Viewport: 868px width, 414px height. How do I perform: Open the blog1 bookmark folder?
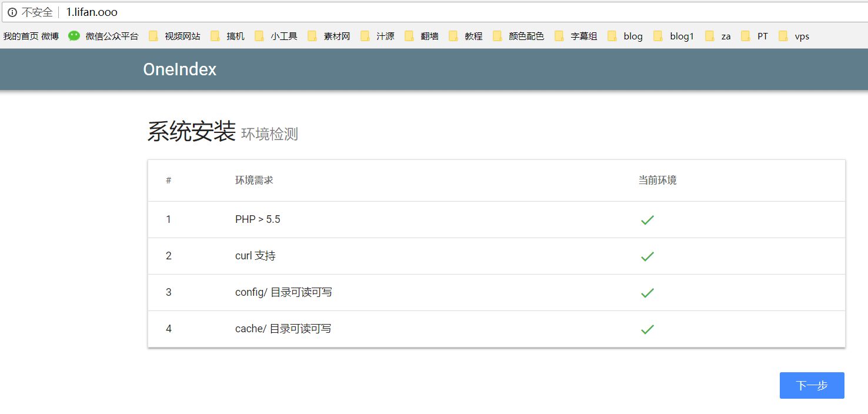[x=674, y=36]
